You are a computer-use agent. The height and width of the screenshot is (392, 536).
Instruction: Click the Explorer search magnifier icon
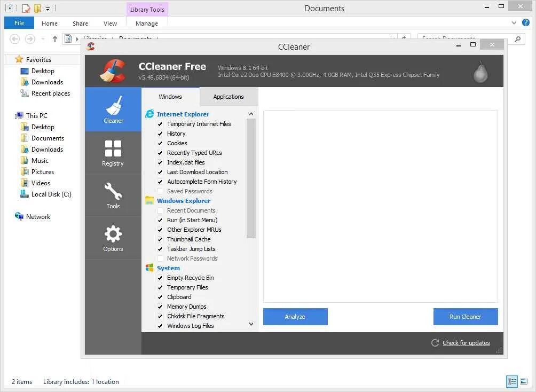517,39
